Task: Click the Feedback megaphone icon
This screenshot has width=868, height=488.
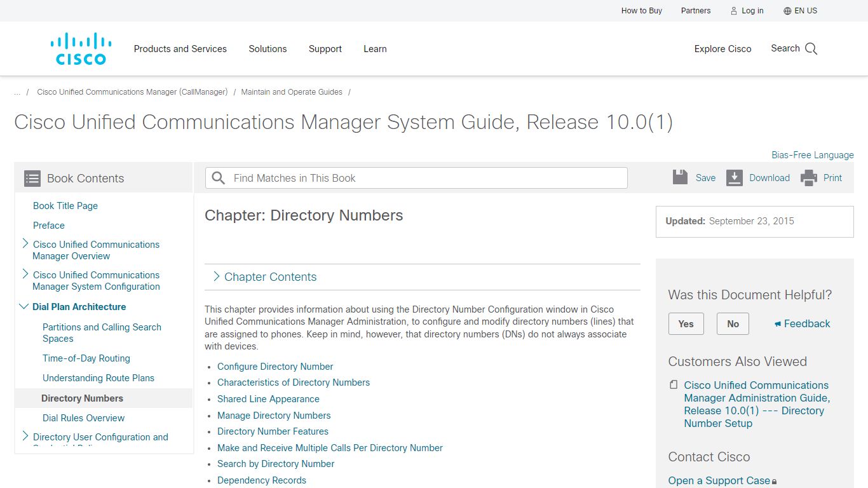Action: click(x=778, y=324)
